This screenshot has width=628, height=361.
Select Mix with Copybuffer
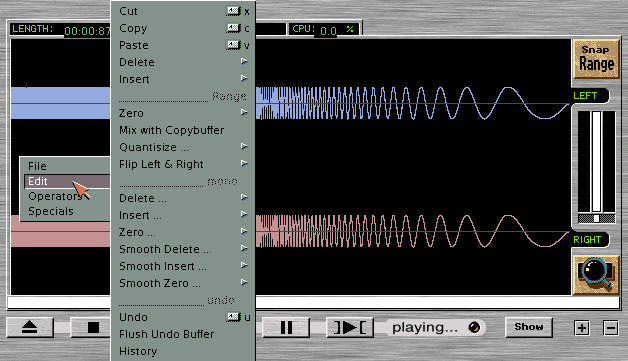coord(171,130)
